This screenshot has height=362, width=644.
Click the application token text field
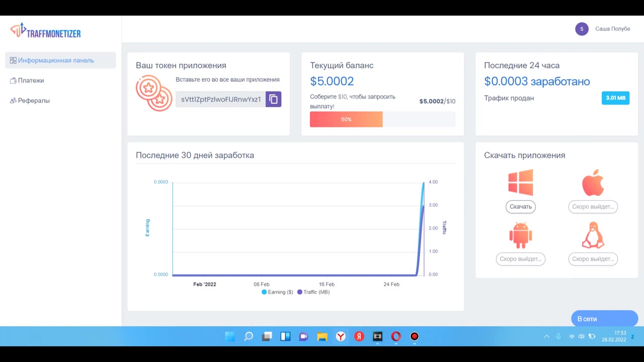point(221,99)
